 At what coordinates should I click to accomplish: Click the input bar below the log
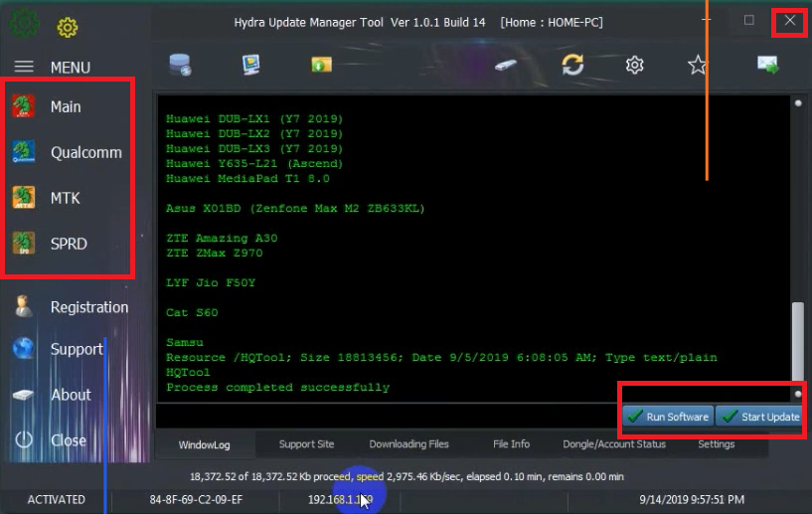click(388, 416)
